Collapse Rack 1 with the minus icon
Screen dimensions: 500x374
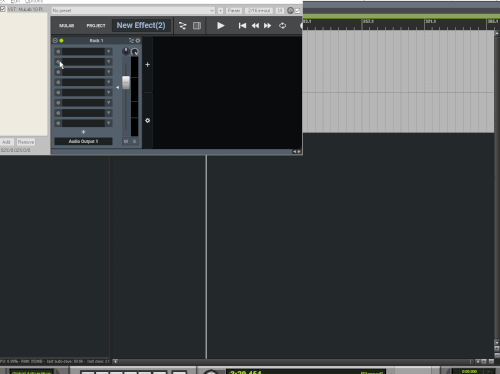(55, 41)
